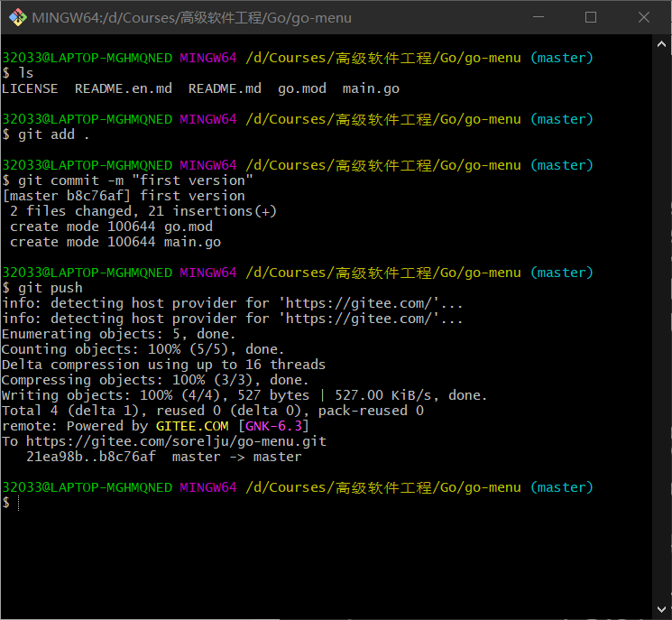Click the scrollbar down arrow
672x620 pixels.
(662, 610)
